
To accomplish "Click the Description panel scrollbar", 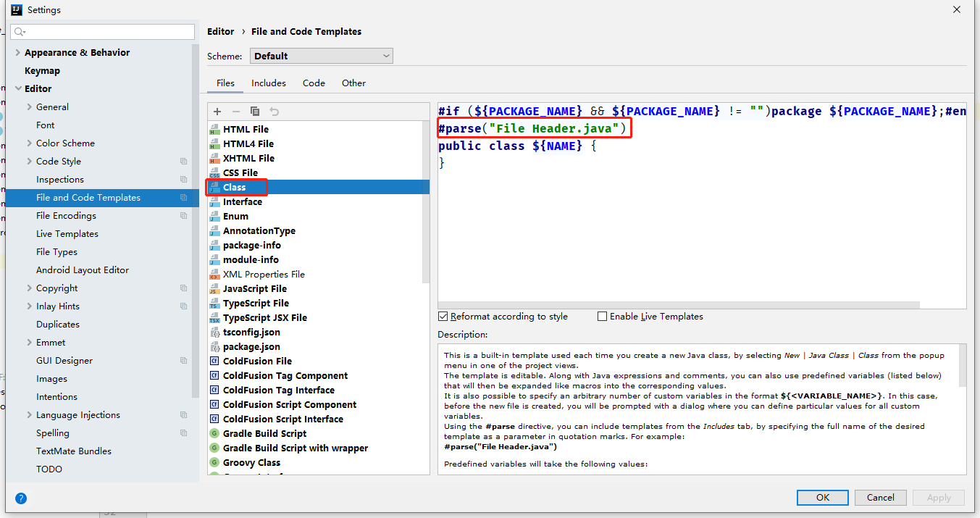I will click(x=962, y=367).
